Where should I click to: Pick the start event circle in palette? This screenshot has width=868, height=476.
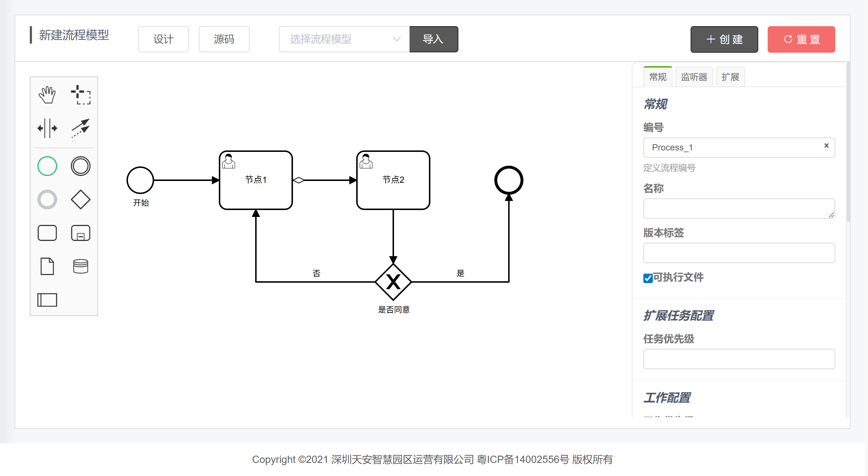(47, 166)
